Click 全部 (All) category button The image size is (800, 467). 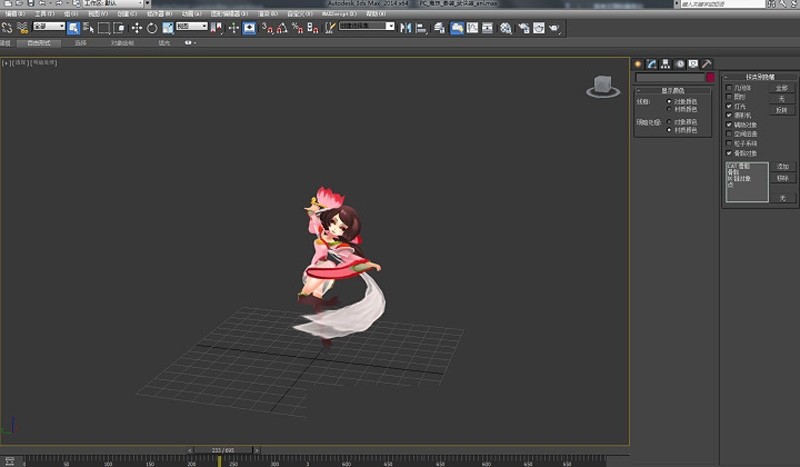click(x=782, y=88)
